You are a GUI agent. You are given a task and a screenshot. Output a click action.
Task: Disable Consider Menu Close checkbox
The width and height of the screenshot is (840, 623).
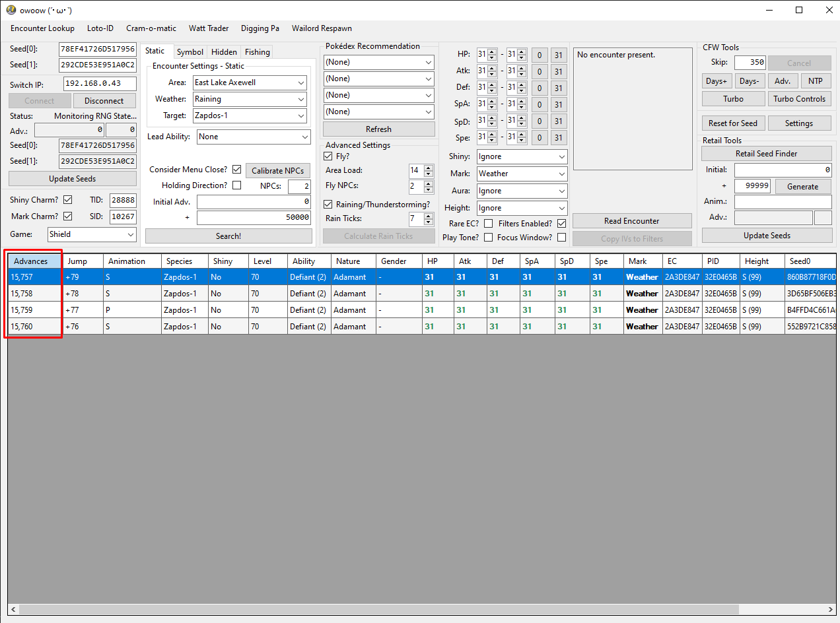(236, 170)
